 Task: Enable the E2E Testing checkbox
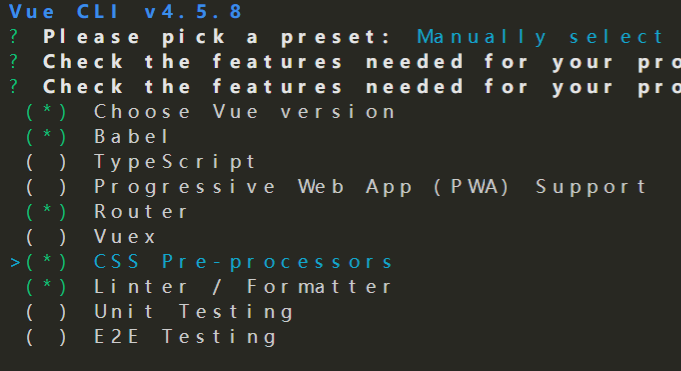46,337
